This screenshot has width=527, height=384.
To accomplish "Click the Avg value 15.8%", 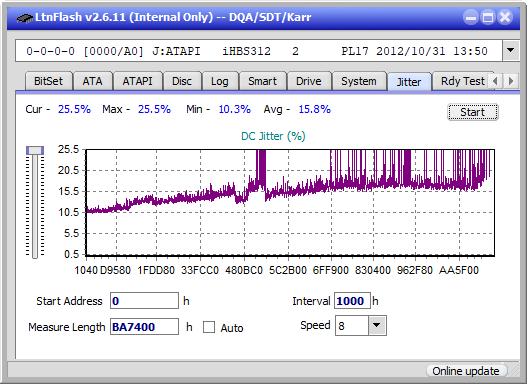I will [315, 109].
